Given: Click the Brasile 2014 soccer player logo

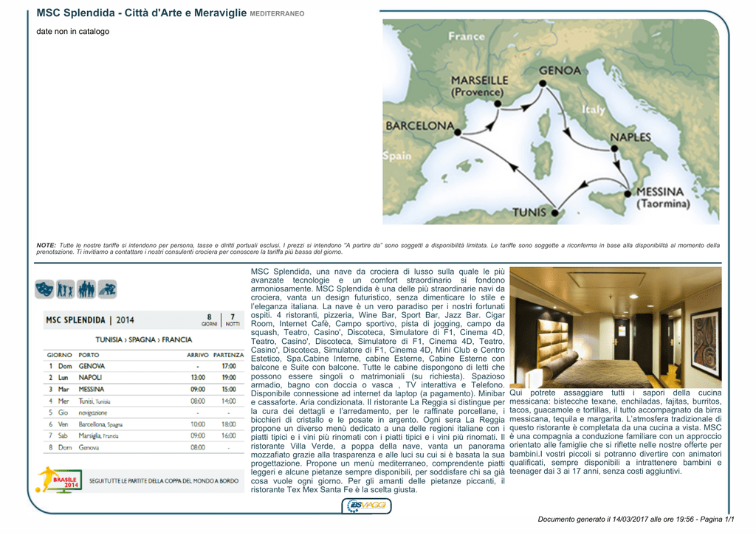Looking at the screenshot, I should [x=59, y=480].
